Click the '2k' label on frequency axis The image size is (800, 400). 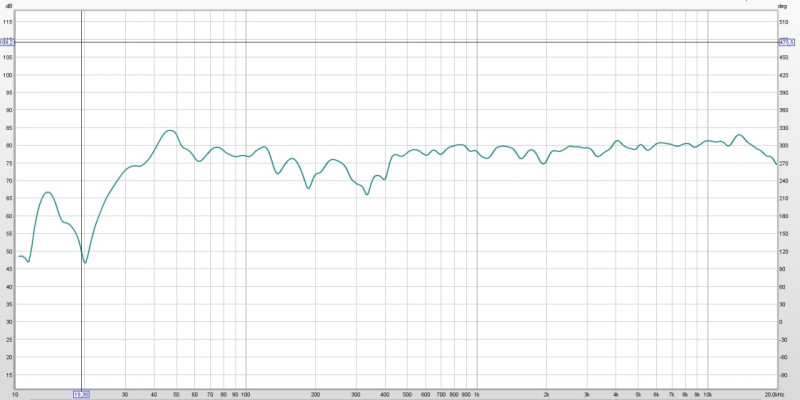point(546,394)
